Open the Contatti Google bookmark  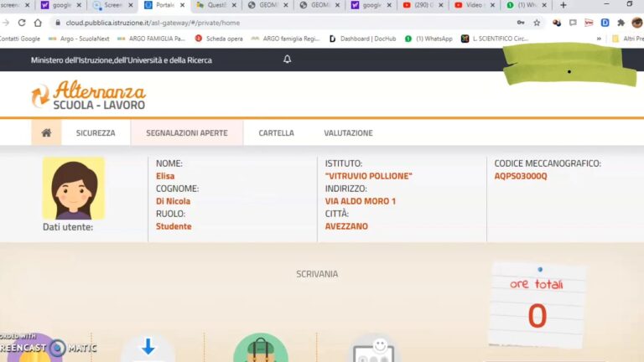coord(20,39)
